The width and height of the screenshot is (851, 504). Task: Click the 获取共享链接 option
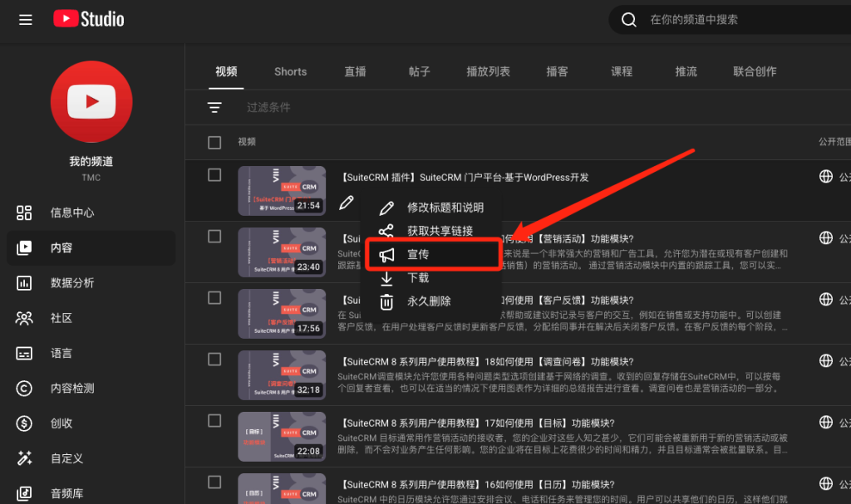(x=432, y=231)
